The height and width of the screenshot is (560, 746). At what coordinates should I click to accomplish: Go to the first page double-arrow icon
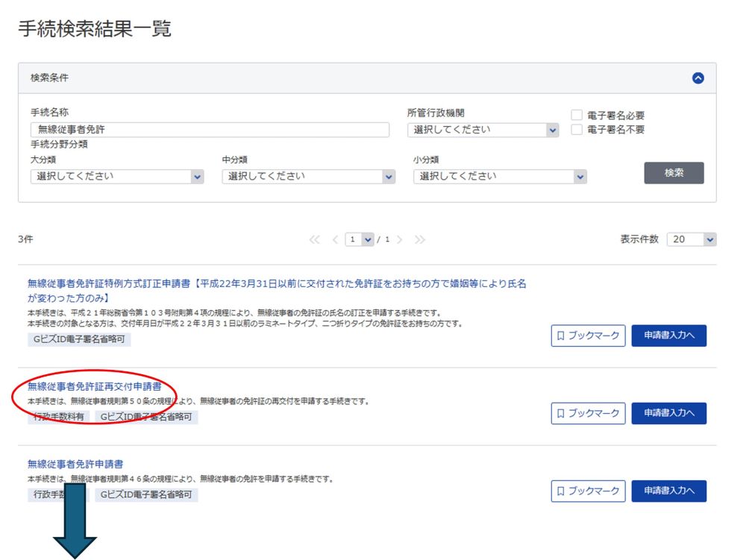(x=315, y=239)
